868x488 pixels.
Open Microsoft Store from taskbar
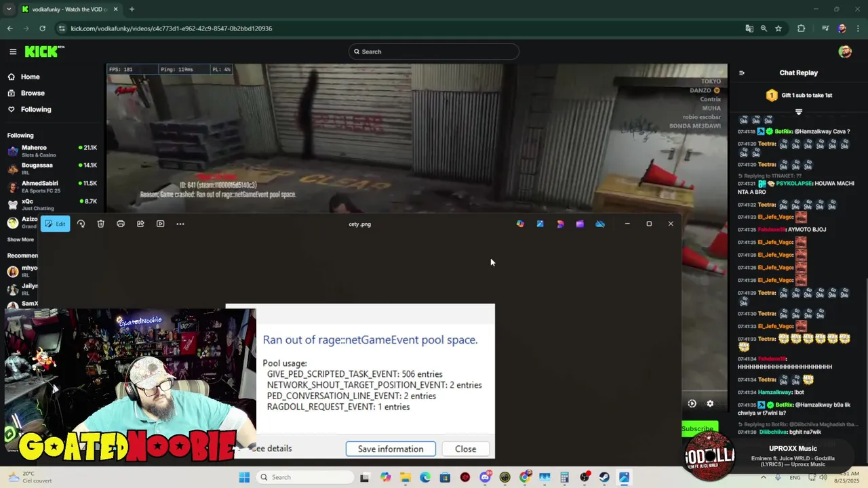[445, 477]
